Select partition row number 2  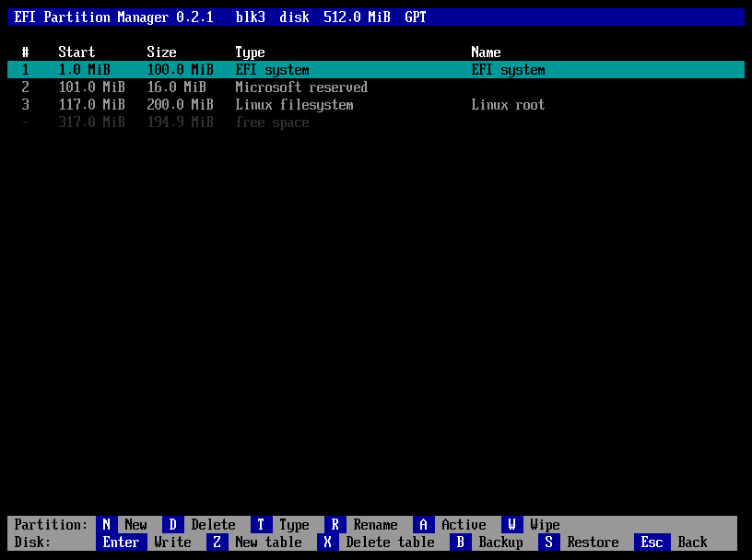pos(26,87)
